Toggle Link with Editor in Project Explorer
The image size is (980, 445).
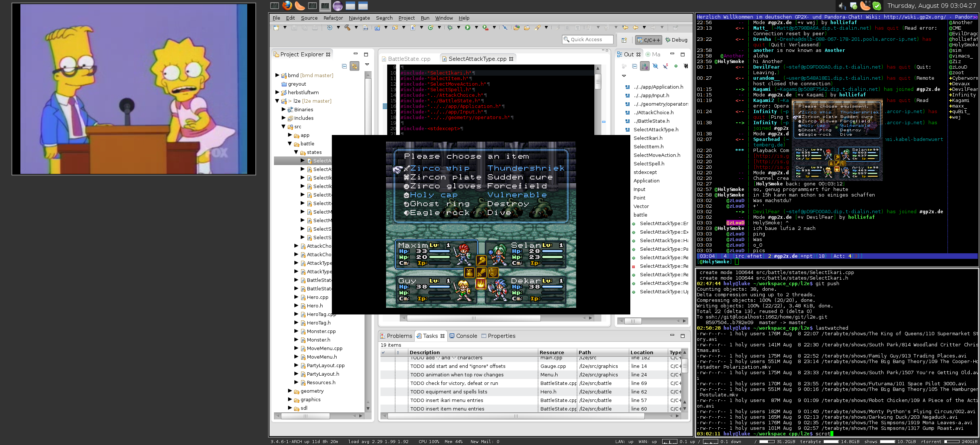coord(355,66)
